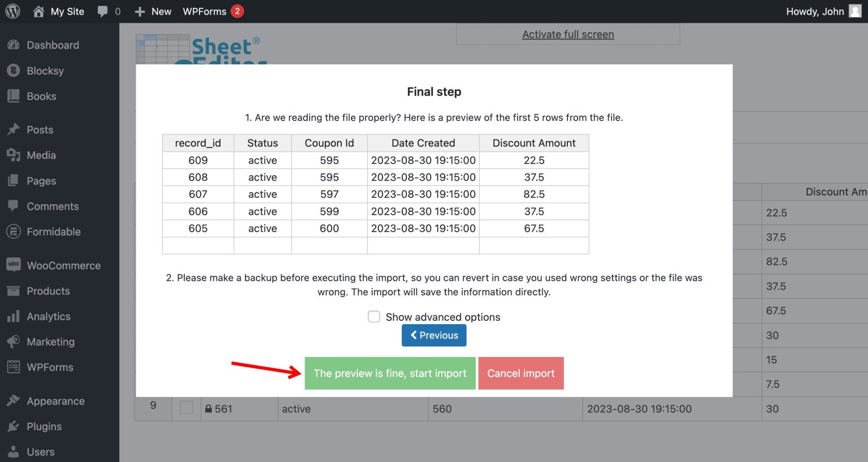Screen dimensions: 868x462
Task: Click The preview is fine, start import
Action: click(x=389, y=373)
